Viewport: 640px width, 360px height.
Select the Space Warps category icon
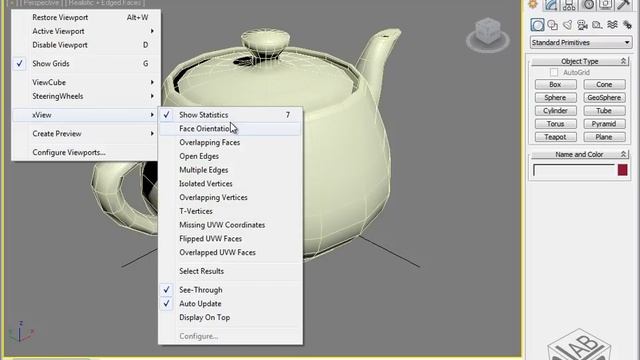[x=612, y=25]
